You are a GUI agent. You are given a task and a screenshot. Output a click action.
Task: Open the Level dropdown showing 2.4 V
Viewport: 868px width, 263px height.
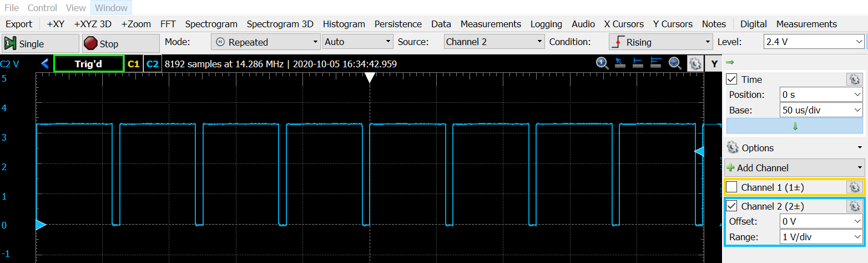814,42
